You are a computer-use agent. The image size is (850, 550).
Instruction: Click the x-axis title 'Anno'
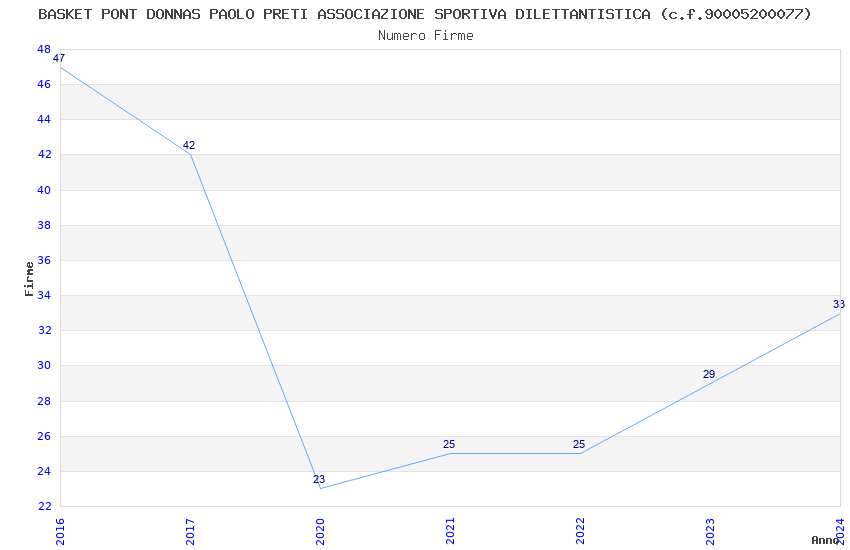tap(825, 540)
